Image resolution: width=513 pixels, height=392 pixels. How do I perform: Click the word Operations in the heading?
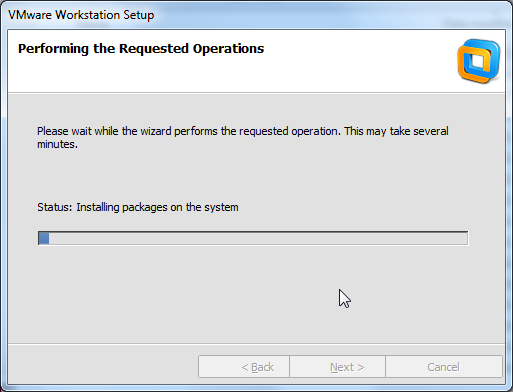228,49
